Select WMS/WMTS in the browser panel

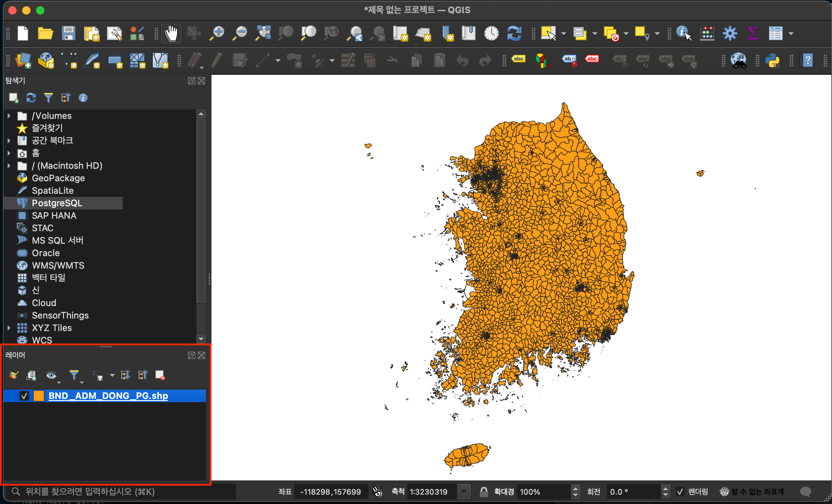pyautogui.click(x=58, y=266)
